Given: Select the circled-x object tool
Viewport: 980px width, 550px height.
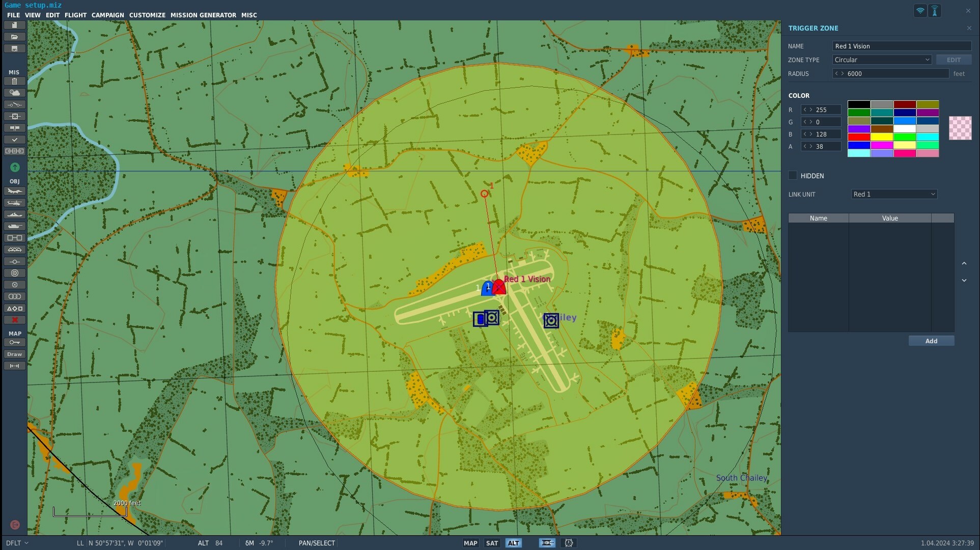Looking at the screenshot, I should (14, 285).
